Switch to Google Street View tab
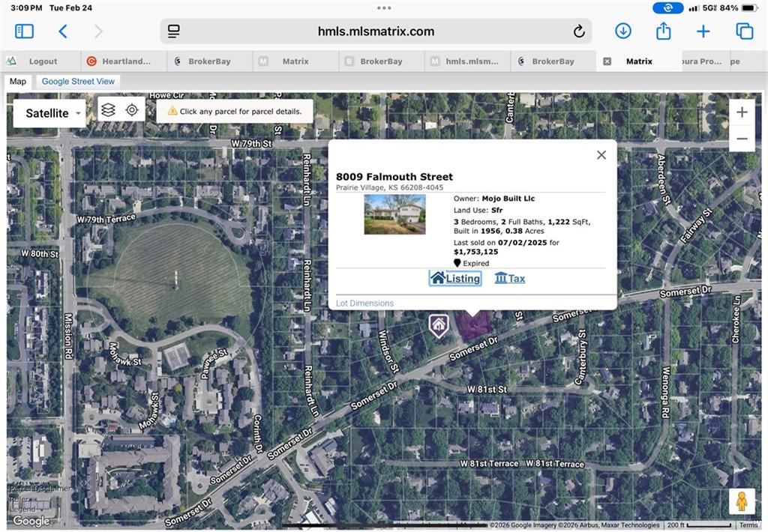The height and width of the screenshot is (532, 768). (78, 82)
